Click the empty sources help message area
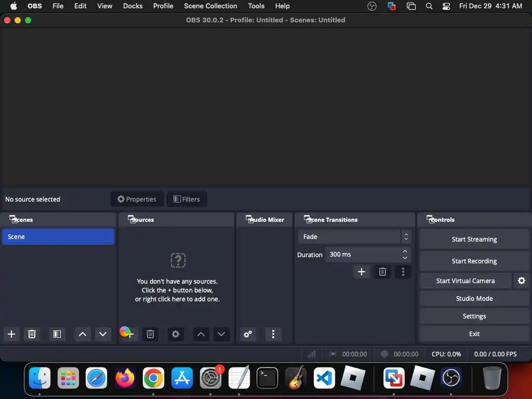 177,290
